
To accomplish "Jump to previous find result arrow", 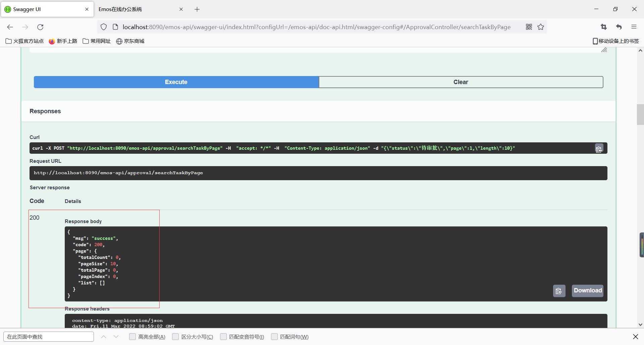I will click(104, 337).
